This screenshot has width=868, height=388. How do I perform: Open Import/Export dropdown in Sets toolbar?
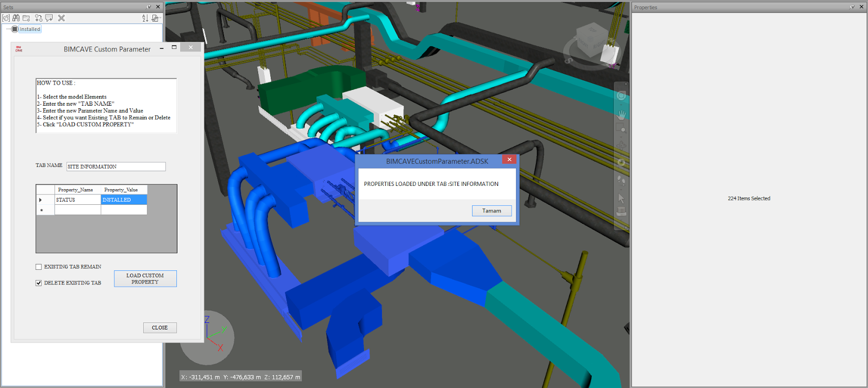pyautogui.click(x=156, y=18)
